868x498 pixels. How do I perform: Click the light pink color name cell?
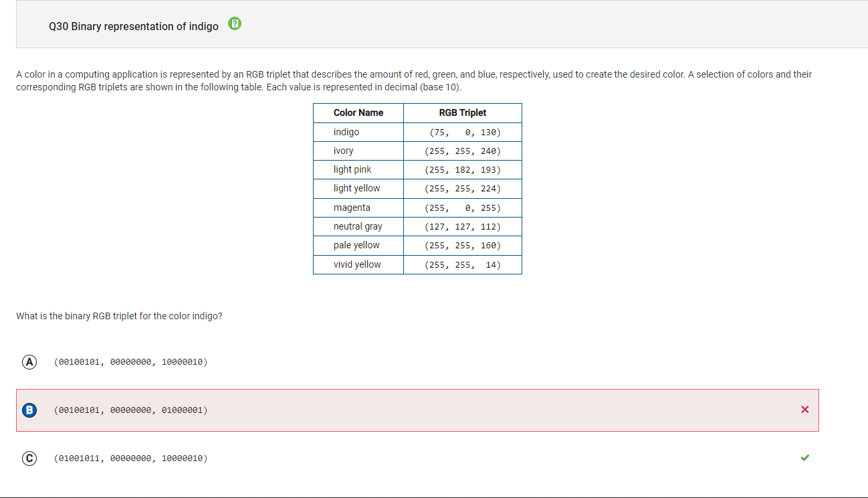pyautogui.click(x=358, y=169)
